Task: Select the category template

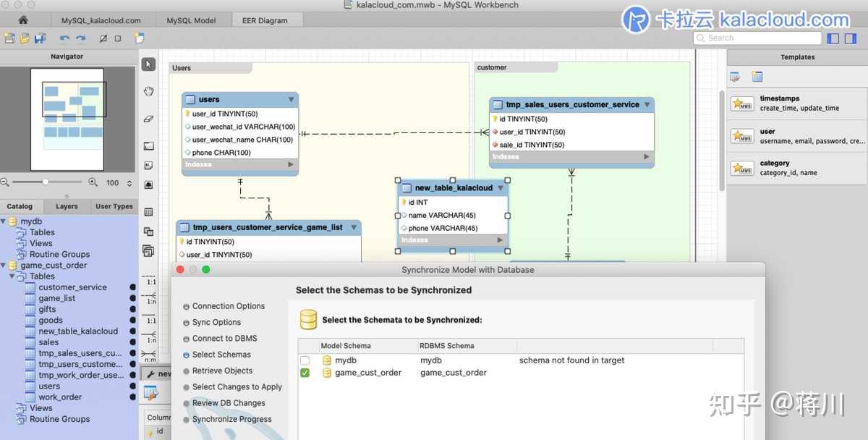Action: click(x=797, y=168)
